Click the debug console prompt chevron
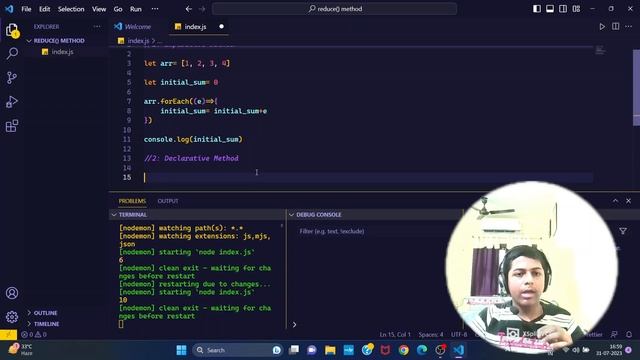This screenshot has width=640, height=360. click(294, 324)
